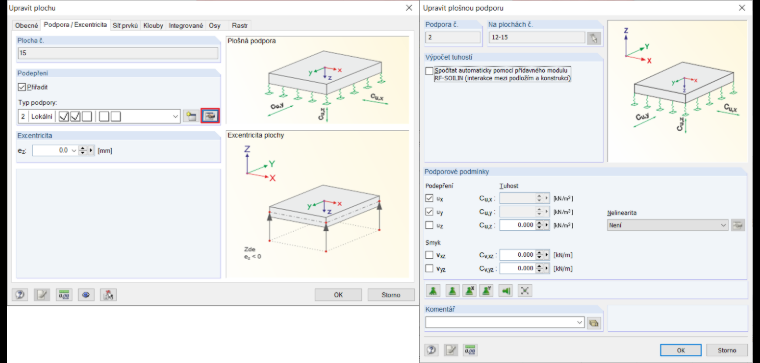Close the Upravit plošnou podporu dialog
This screenshot has height=363, width=760.
pos(742,8)
